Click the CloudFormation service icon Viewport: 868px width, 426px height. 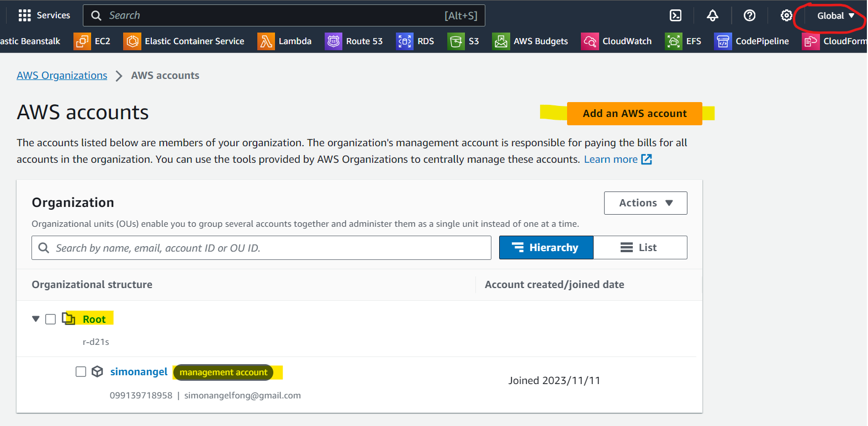[x=811, y=41]
